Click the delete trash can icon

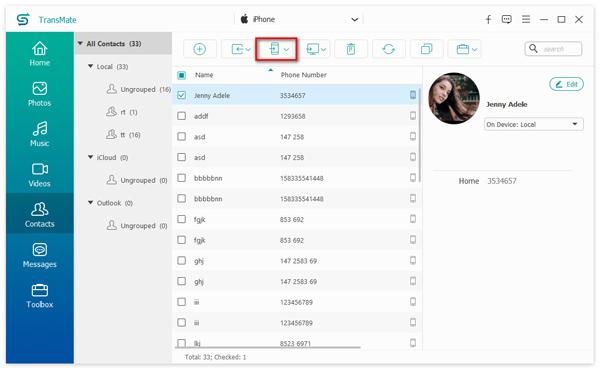[351, 49]
